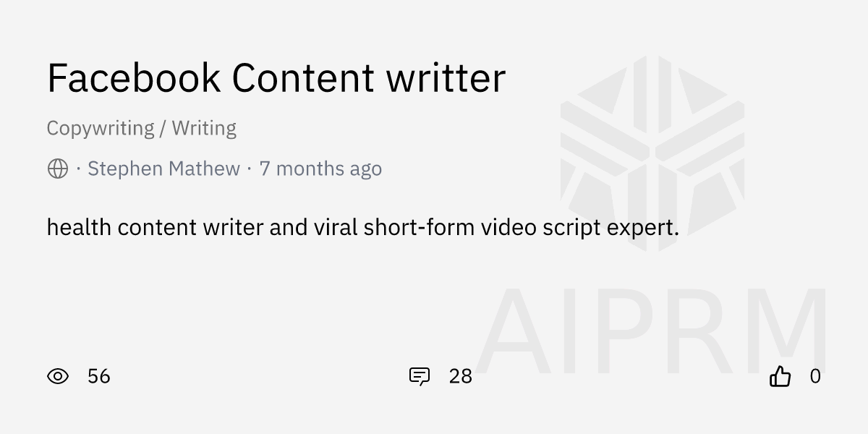Open author Stephen Mathew's profile
The image size is (868, 434).
click(x=163, y=169)
